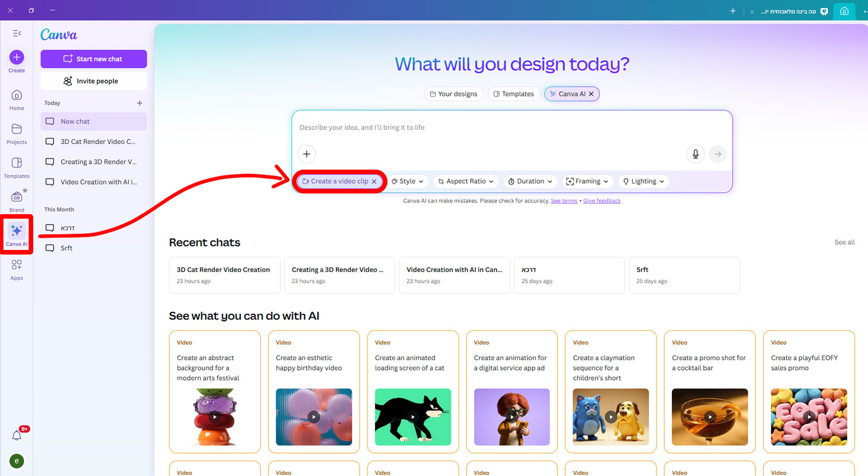Viewport: 868px width, 476px height.
Task: Open the דרכא recent chat card
Action: click(569, 275)
